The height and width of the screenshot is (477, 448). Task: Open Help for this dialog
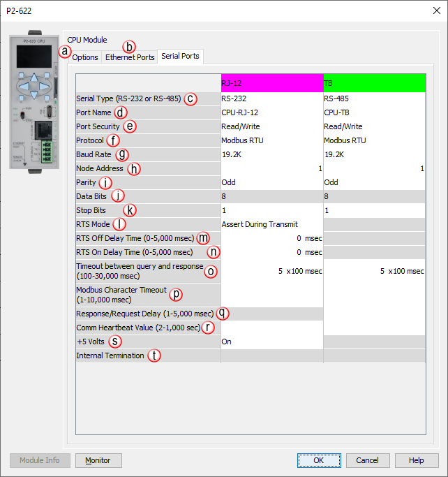click(416, 460)
